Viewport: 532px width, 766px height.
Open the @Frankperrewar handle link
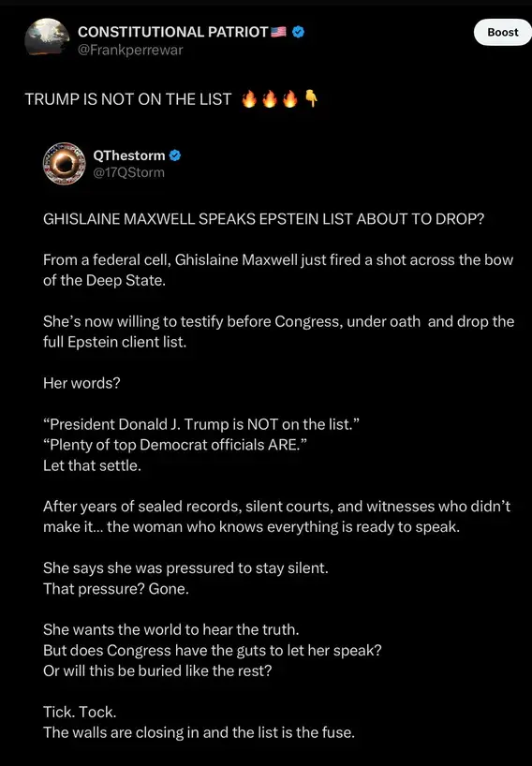pos(130,50)
